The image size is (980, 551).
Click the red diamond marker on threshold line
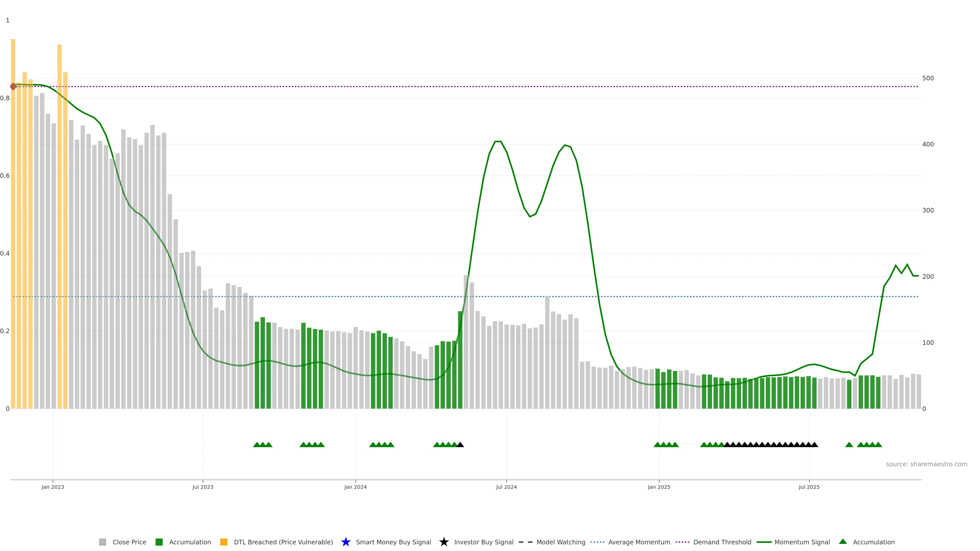pyautogui.click(x=13, y=87)
